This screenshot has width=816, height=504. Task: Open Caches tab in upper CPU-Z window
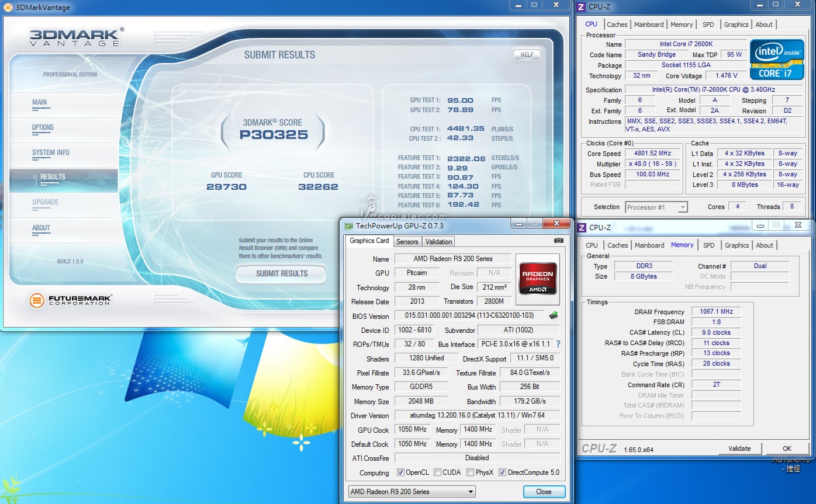(617, 25)
